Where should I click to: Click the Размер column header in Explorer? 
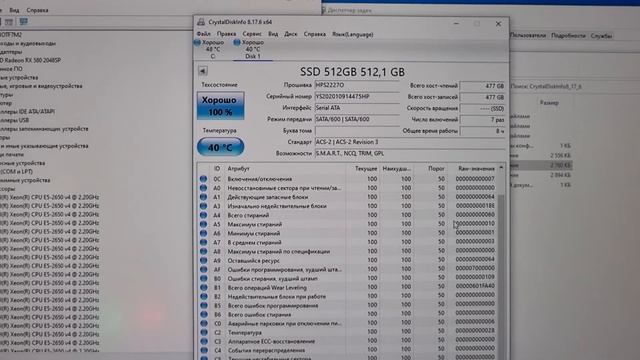pyautogui.click(x=549, y=103)
